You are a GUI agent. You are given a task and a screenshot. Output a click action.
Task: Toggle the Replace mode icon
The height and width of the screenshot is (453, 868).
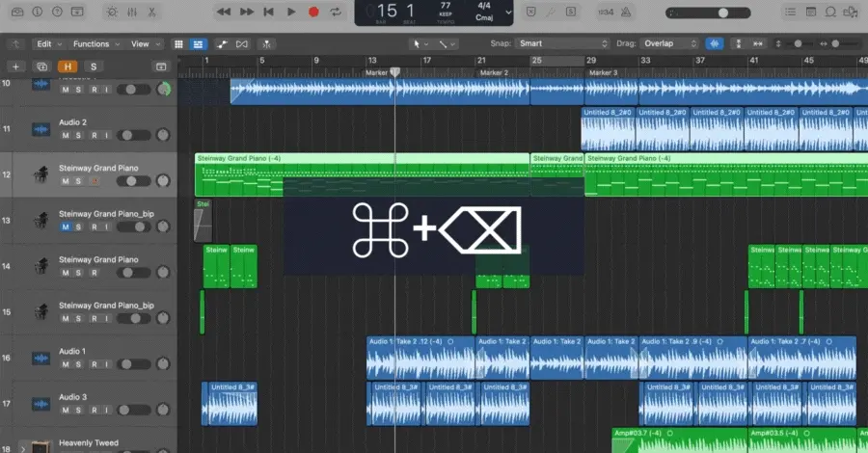pyautogui.click(x=530, y=12)
